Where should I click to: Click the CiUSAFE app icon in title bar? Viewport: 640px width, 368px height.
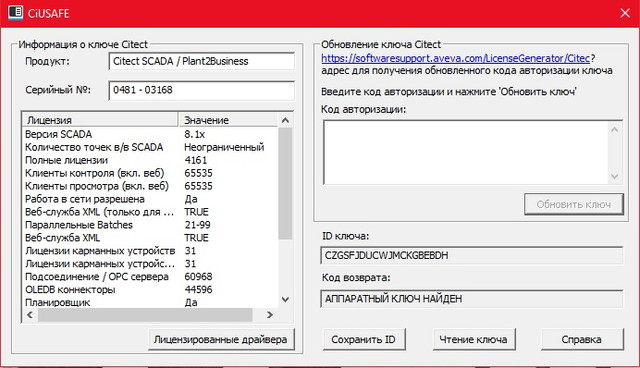pyautogui.click(x=16, y=12)
